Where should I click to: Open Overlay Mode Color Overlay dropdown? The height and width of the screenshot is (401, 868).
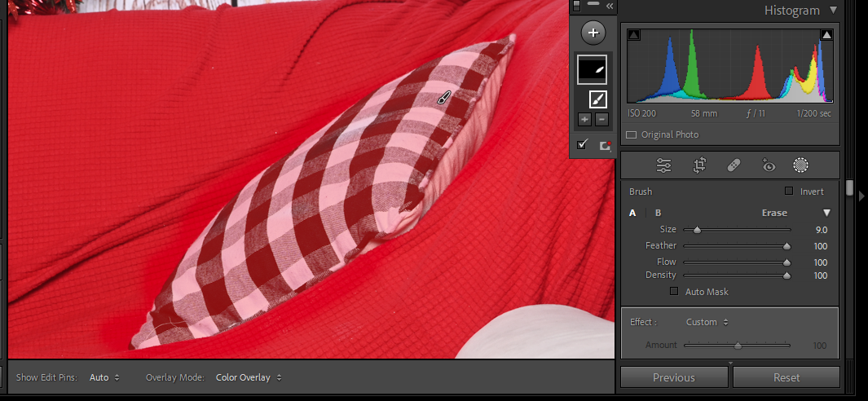[x=249, y=377]
